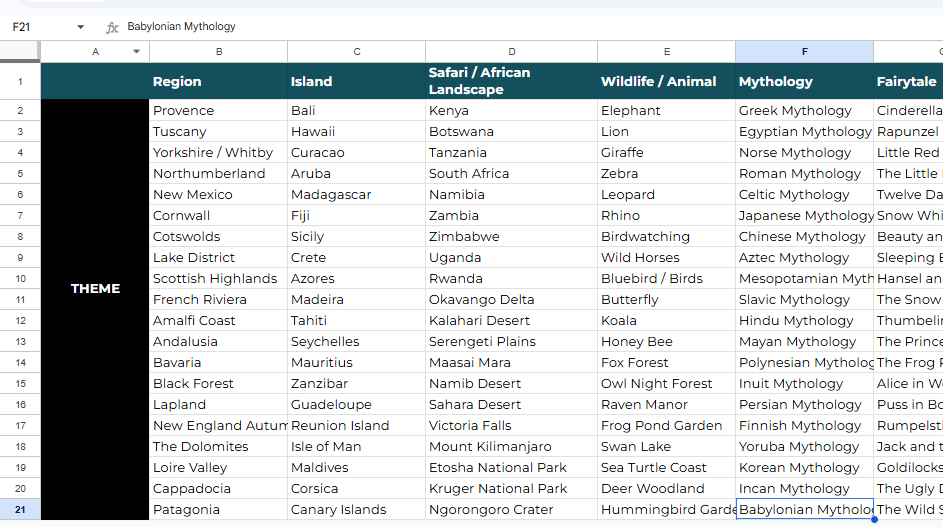This screenshot has height=528, width=943.
Task: Select the Northumberland cell
Action: click(x=219, y=173)
